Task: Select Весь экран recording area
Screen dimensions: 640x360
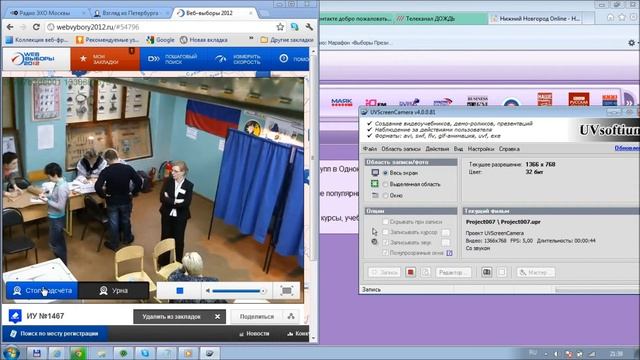Action: tap(385, 173)
